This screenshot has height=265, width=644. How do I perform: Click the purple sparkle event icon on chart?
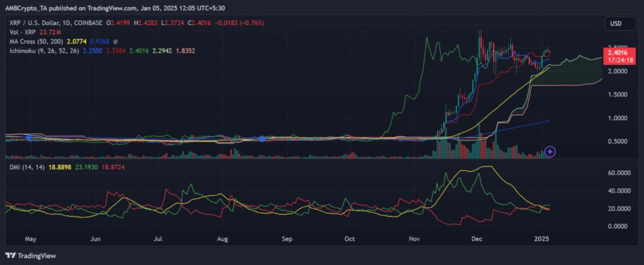pyautogui.click(x=550, y=151)
